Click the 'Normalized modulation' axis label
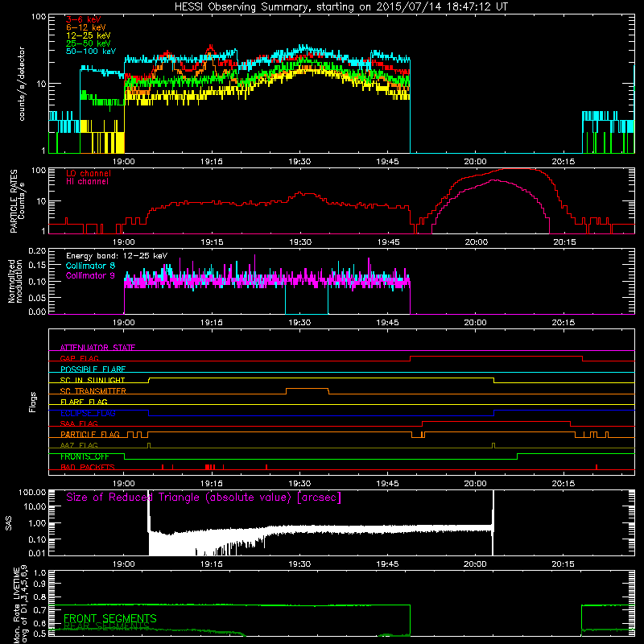Viewport: 644px width, 644px height. (15, 281)
